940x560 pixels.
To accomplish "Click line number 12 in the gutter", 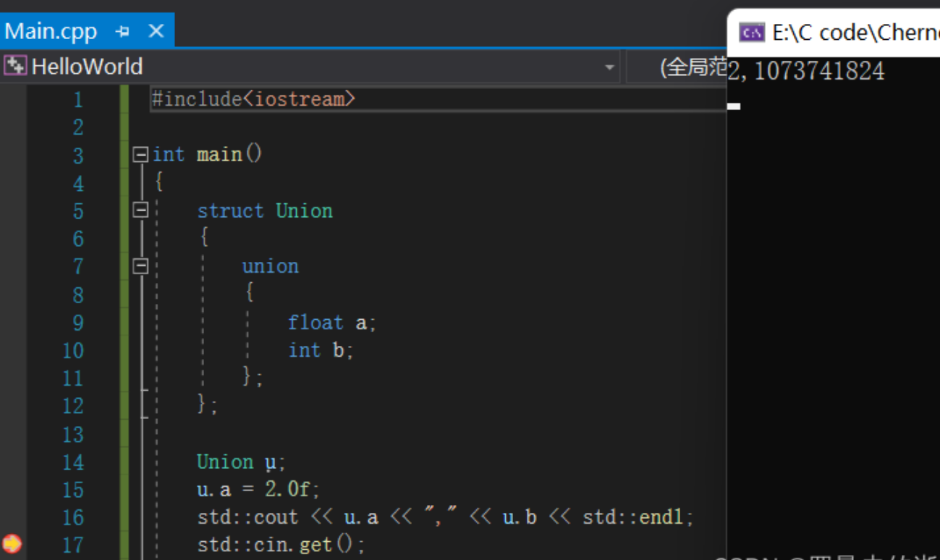I will pyautogui.click(x=73, y=407).
